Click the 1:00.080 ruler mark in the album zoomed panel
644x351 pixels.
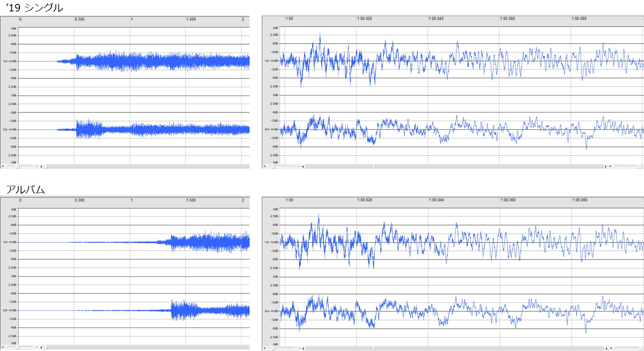(580, 200)
